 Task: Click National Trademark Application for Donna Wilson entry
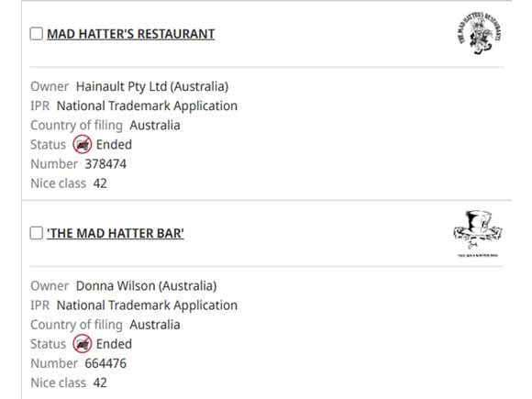point(147,305)
